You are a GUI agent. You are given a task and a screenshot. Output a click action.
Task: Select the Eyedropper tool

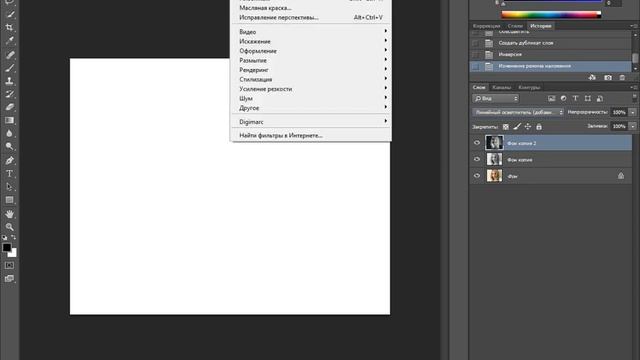pyautogui.click(x=10, y=41)
